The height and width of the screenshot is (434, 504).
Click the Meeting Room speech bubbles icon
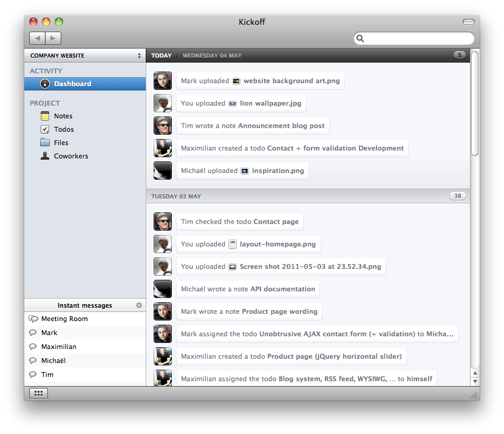click(x=33, y=319)
